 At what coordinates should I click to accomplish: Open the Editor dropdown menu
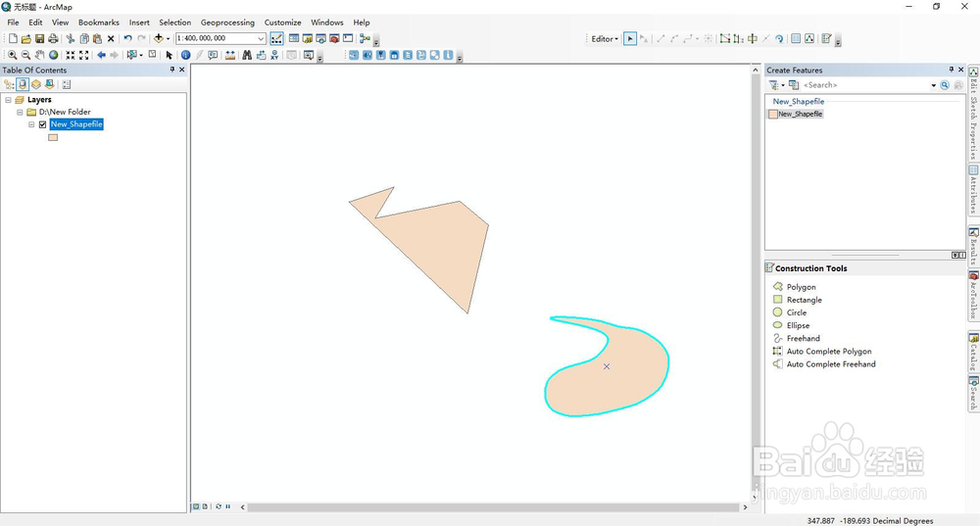coord(605,39)
